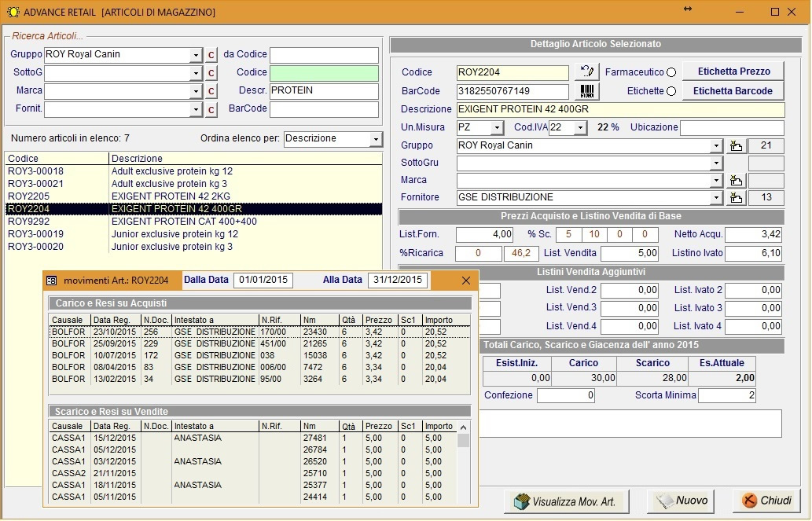812x521 pixels.
Task: Click Visualizza Mov. Art. button
Action: pyautogui.click(x=567, y=501)
